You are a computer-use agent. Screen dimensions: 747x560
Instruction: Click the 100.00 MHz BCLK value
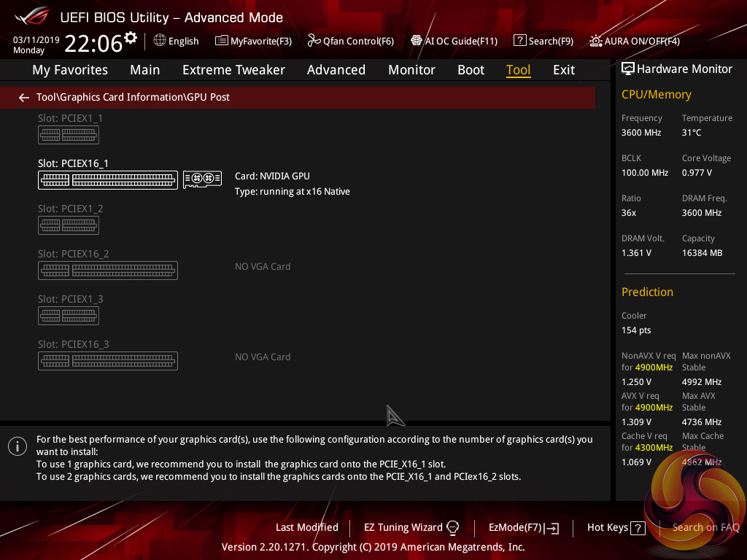click(645, 172)
